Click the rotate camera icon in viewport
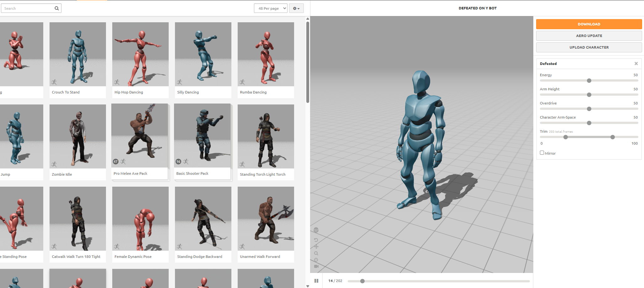Image resolution: width=644 pixels, height=288 pixels. 316,240
